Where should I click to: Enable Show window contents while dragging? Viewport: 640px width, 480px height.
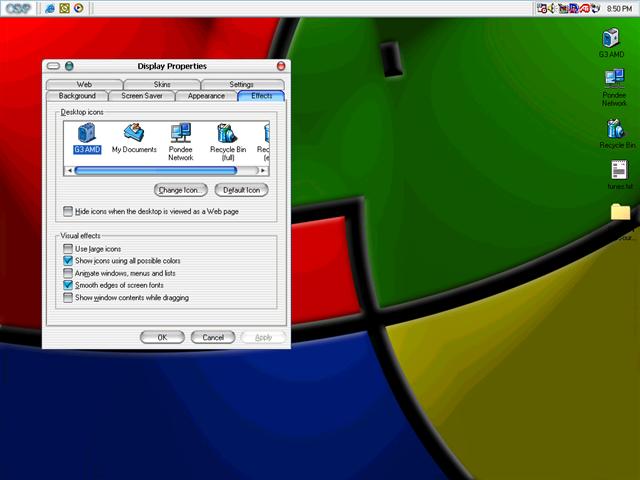coord(68,298)
